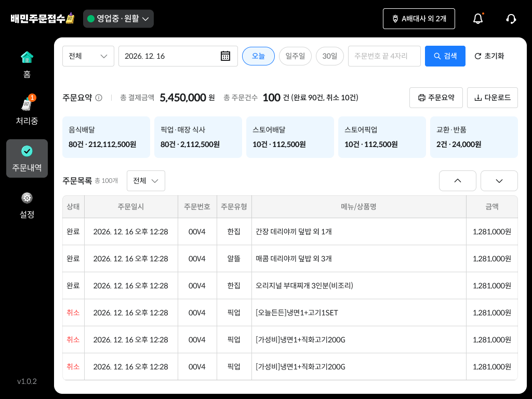Click the 검색 button

tap(445, 56)
